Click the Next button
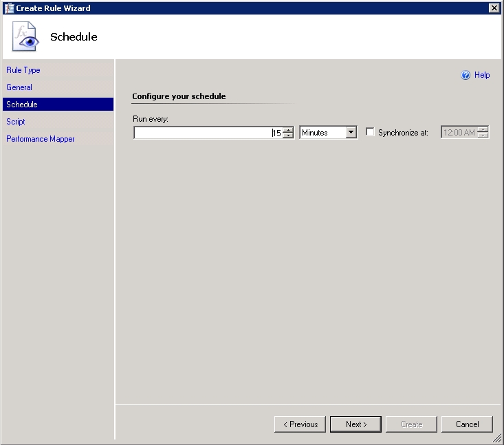The image size is (504, 445). (355, 424)
